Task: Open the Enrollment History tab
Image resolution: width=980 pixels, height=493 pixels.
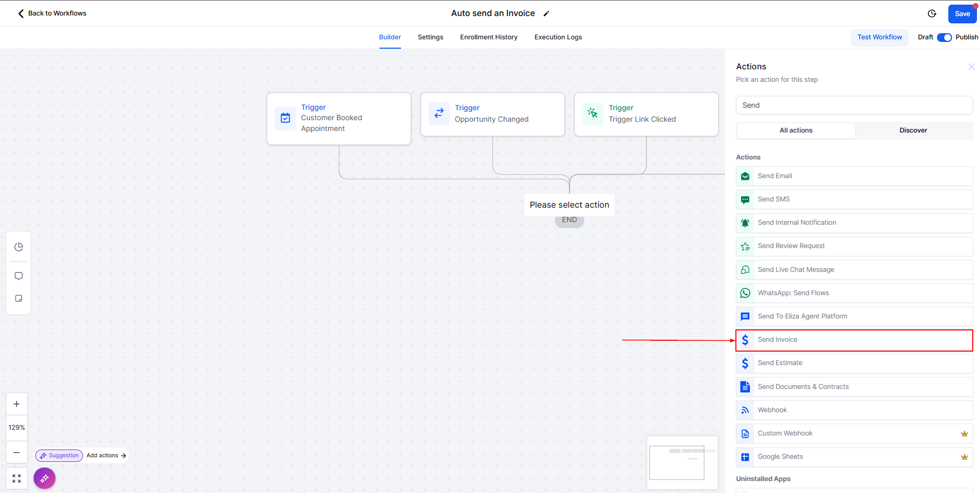Action: tap(489, 37)
